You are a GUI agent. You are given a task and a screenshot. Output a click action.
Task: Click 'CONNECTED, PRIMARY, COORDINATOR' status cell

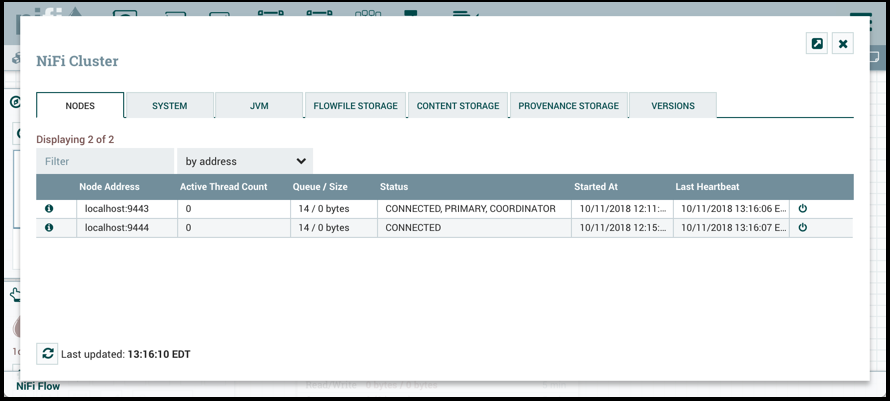[475, 209]
